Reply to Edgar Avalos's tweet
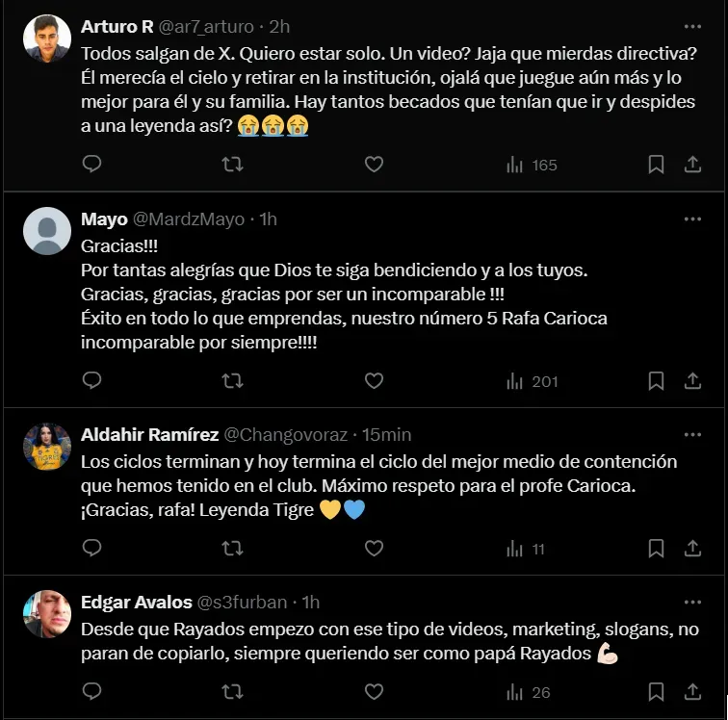Image resolution: width=728 pixels, height=720 pixels. (x=91, y=691)
